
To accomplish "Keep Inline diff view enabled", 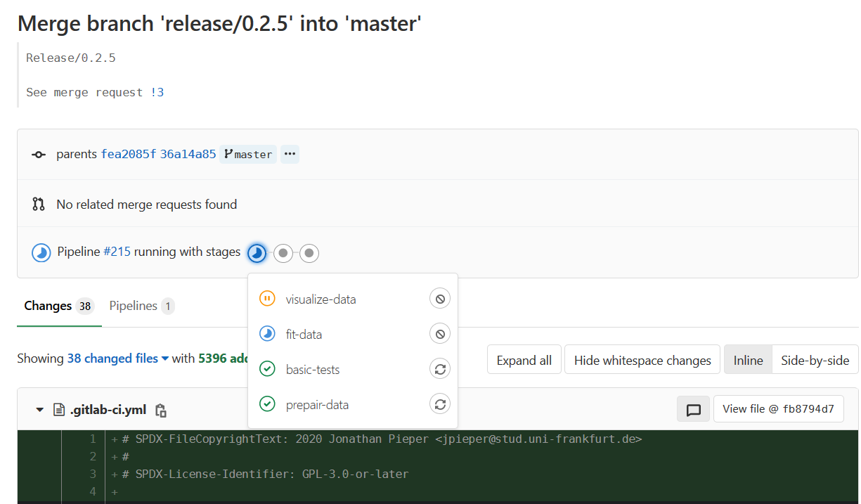I will [x=748, y=359].
